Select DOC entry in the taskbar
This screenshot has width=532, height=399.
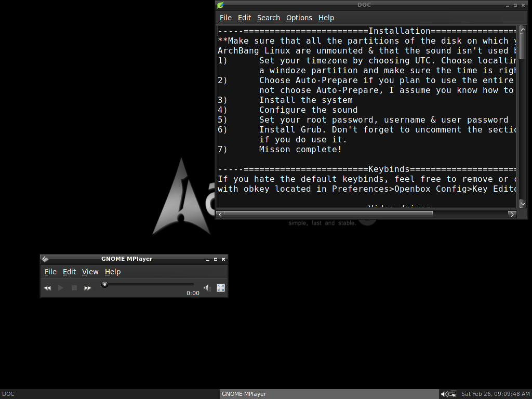109,394
